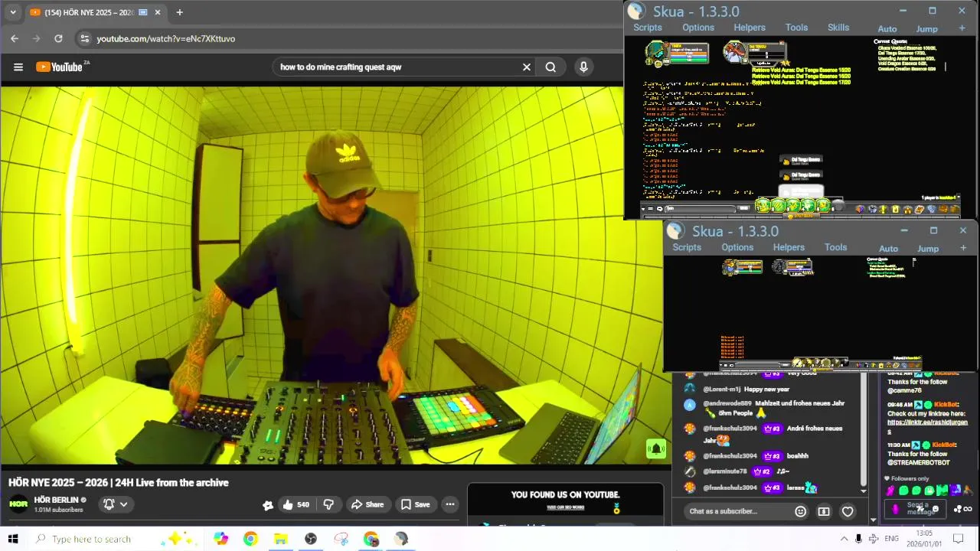Open Super Chat dollar icon in chat
Viewport: 980px width, 551px height.
824,511
